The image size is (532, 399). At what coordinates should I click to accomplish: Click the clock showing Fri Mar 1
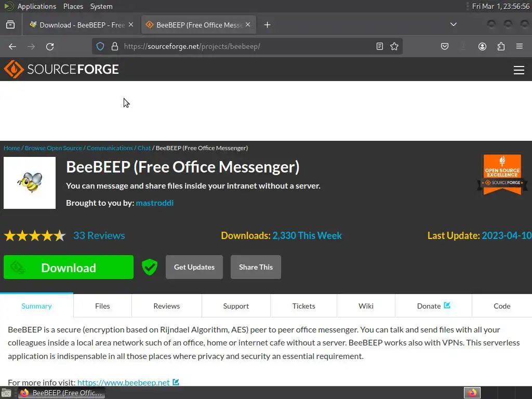[501, 6]
